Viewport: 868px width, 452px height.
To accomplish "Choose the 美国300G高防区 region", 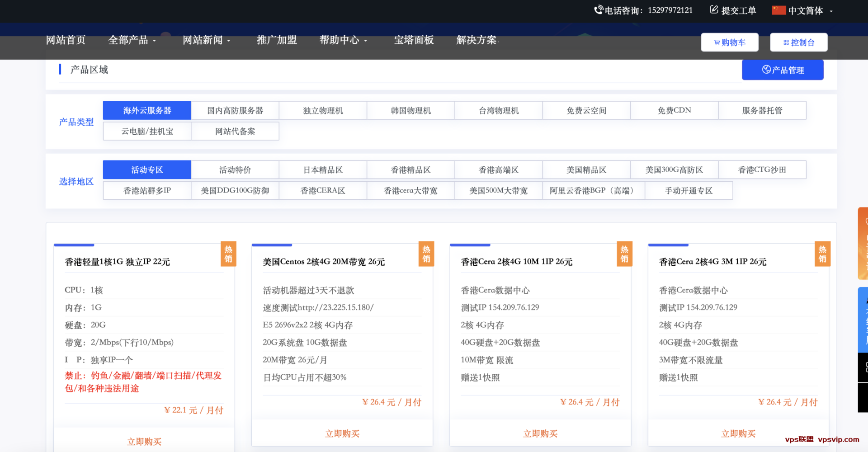I will click(674, 169).
